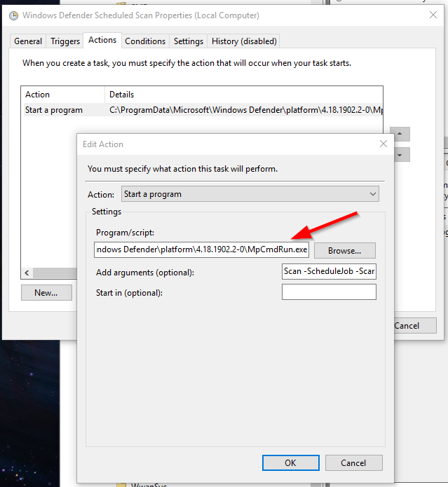Click the Browse... button
Image resolution: width=448 pixels, height=487 pixels.
(344, 251)
